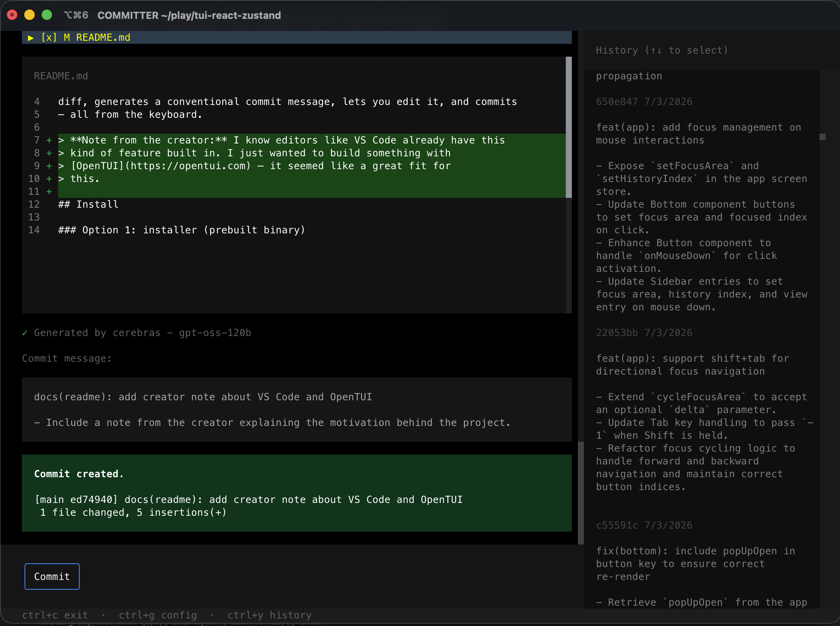The width and height of the screenshot is (840, 626).
Task: Click 'feat(app): support shift+tab' commit title
Action: pyautogui.click(x=693, y=365)
